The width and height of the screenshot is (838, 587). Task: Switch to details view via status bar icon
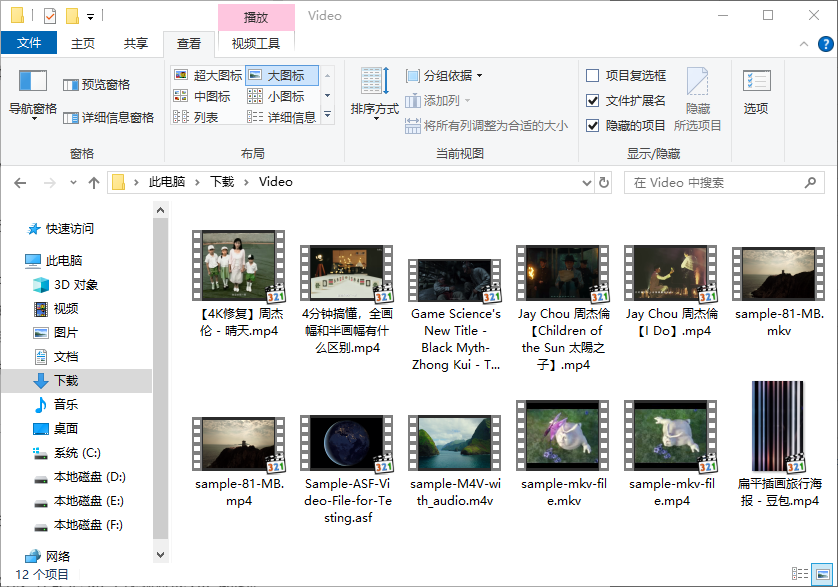pos(800,574)
